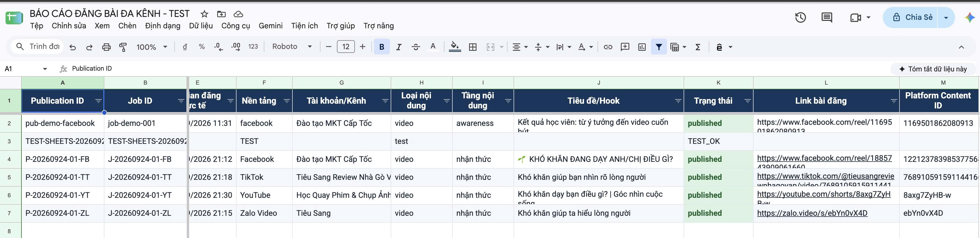This screenshot has width=980, height=238.
Task: Click the font size input field
Action: click(x=345, y=47)
